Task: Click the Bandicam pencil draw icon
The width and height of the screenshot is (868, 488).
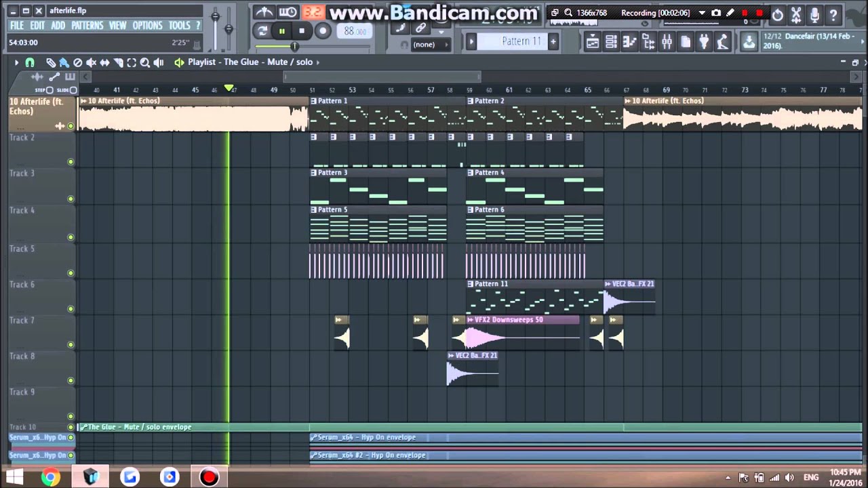Action: tap(730, 13)
